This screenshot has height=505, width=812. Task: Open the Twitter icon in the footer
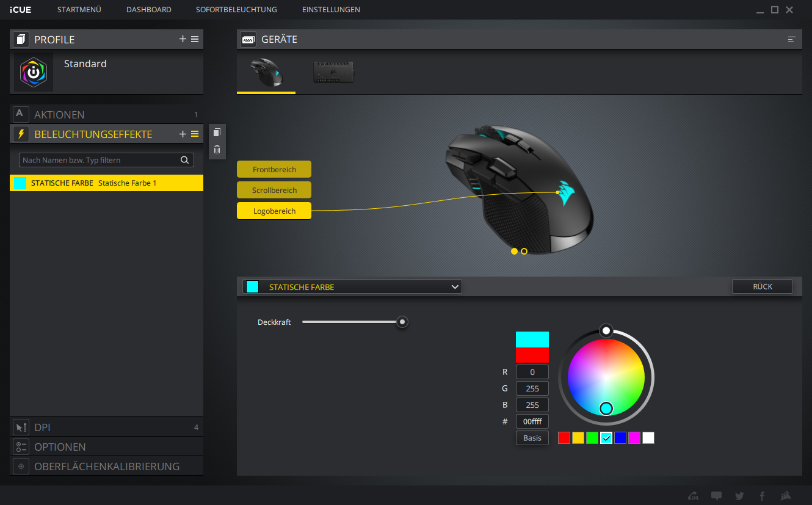tap(739, 496)
